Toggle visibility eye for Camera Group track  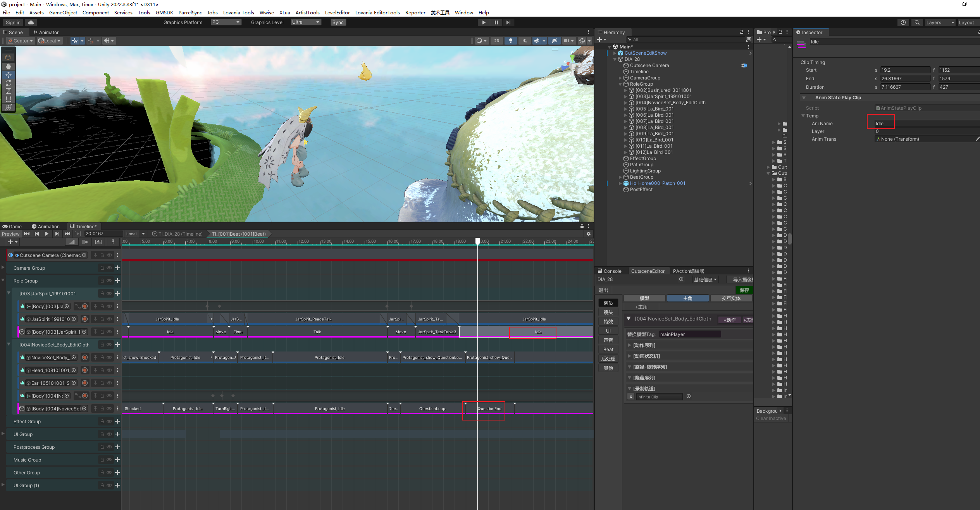(109, 268)
